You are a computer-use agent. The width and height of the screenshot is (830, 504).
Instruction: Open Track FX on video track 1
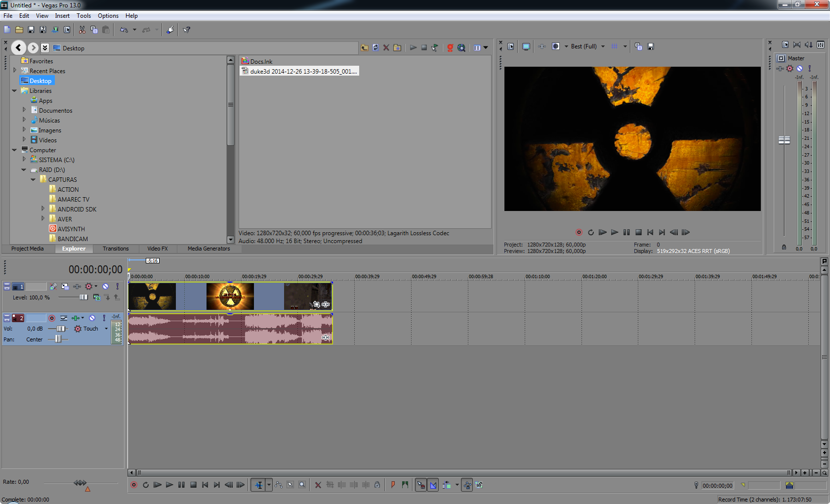coord(77,287)
